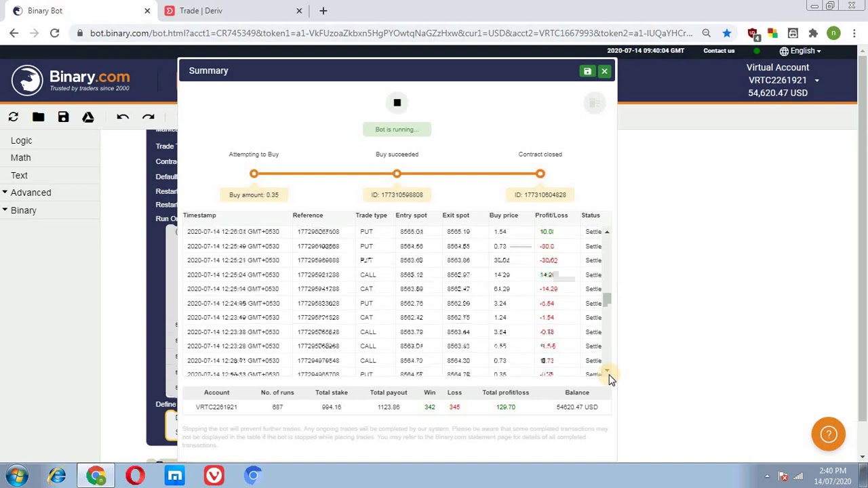The height and width of the screenshot is (488, 868).
Task: Click the Timestamp column header
Action: (x=199, y=216)
